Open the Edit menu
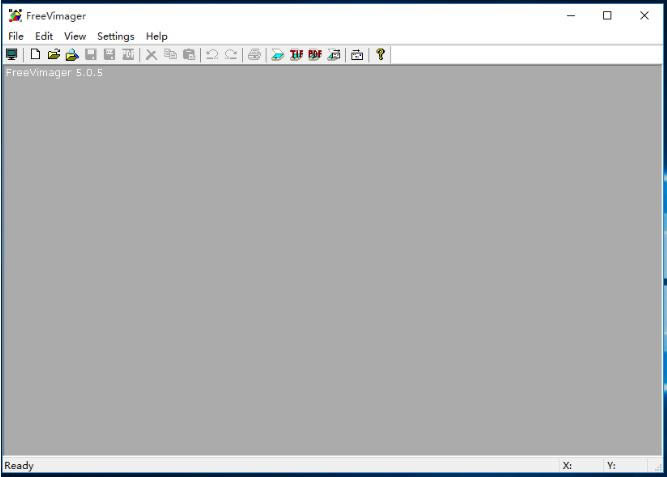667x477 pixels. (x=44, y=36)
